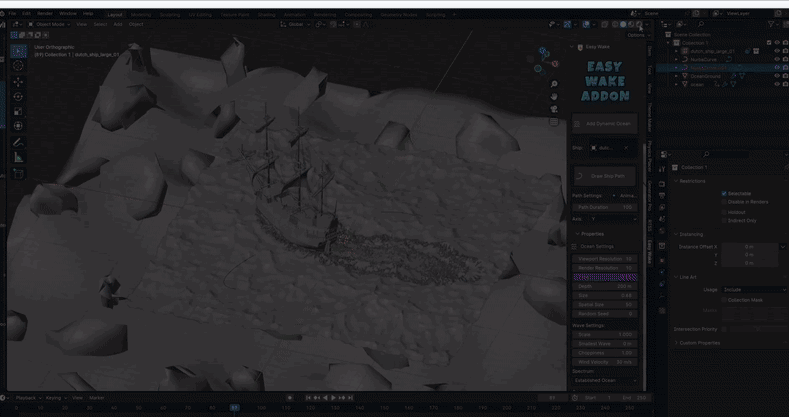The height and width of the screenshot is (417, 789).
Task: Select the Scale tool
Action: (x=19, y=111)
